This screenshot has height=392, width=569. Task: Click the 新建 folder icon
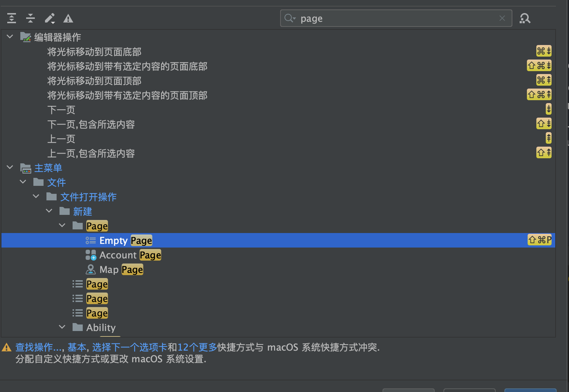point(65,211)
